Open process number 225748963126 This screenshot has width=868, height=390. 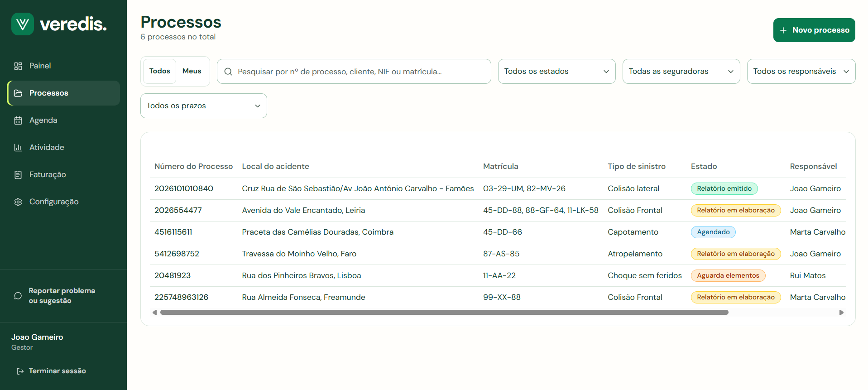point(181,298)
